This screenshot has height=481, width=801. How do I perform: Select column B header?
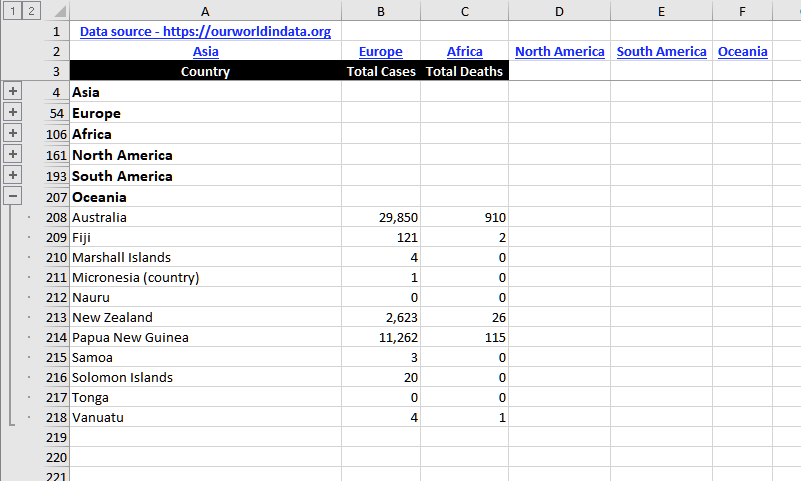pyautogui.click(x=381, y=11)
